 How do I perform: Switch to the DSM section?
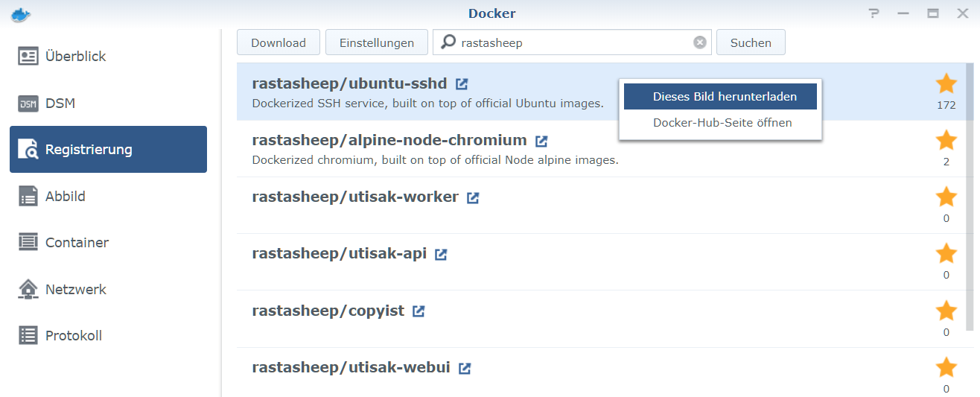pyautogui.click(x=108, y=103)
